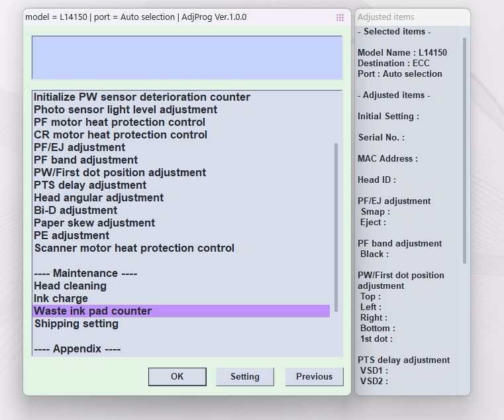Click Port : Auto selection in side panel
Viewport: 504px width, 420px height.
400,74
